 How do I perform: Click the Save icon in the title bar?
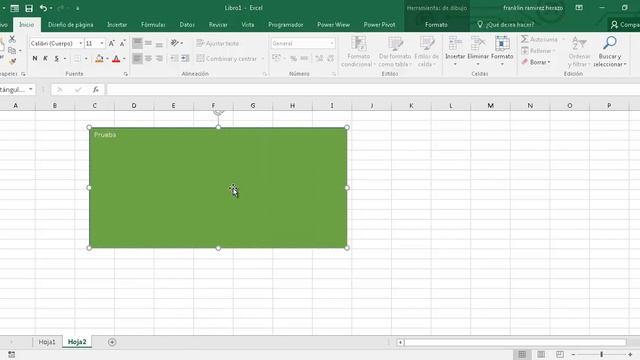coord(29,8)
